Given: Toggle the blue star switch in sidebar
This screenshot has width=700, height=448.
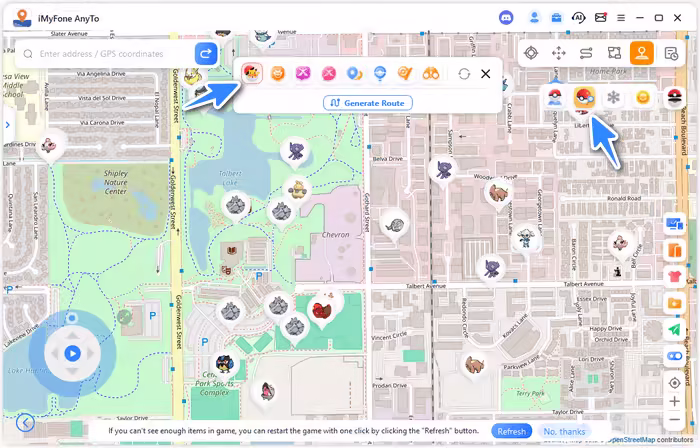Looking at the screenshot, I should (675, 356).
